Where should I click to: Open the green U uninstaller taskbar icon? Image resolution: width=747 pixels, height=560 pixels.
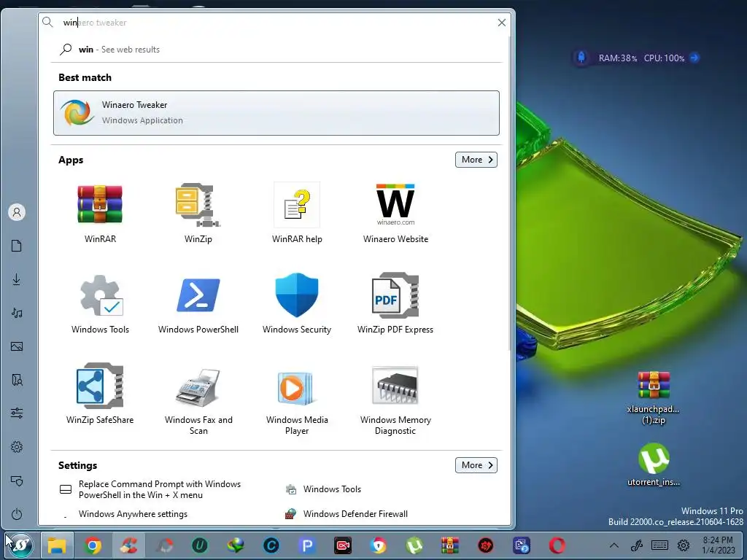click(200, 545)
